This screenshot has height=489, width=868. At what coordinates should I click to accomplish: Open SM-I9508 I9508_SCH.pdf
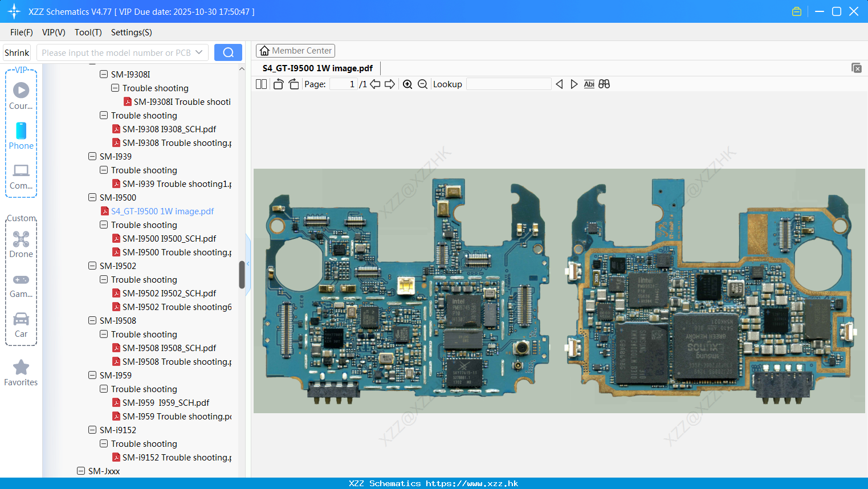point(169,348)
